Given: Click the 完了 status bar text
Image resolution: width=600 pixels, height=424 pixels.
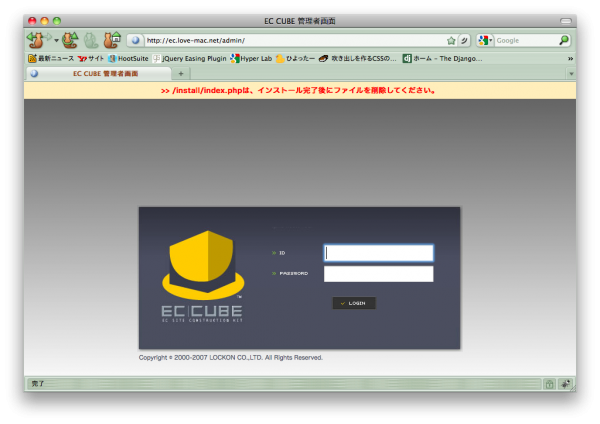Looking at the screenshot, I should (x=38, y=383).
